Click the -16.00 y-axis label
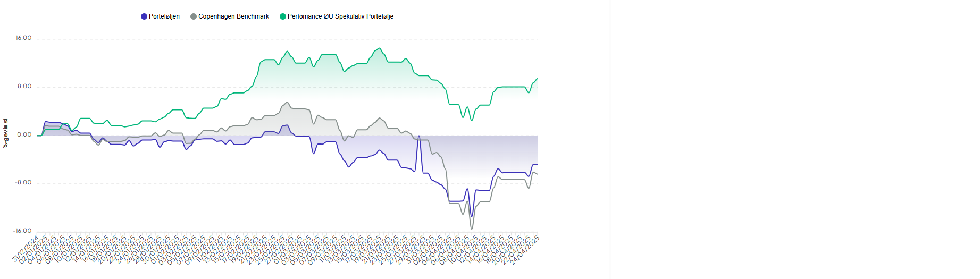Screen dimensions: 980x279 click(x=22, y=231)
